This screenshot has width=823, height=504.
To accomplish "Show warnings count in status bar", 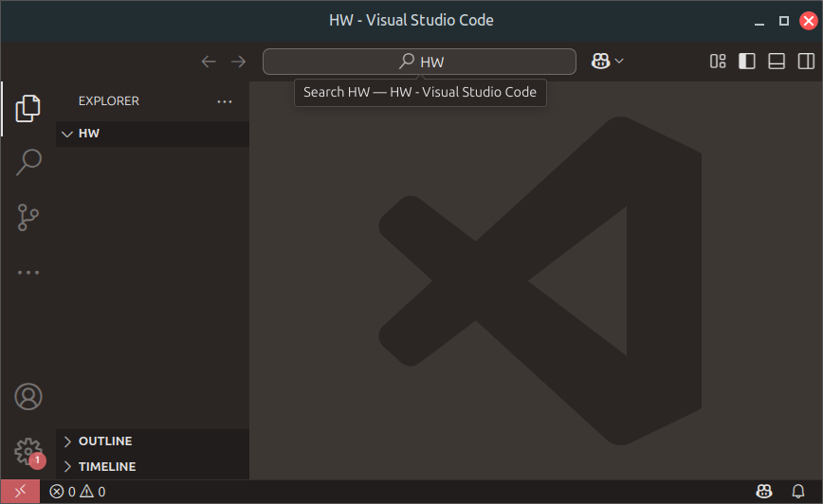I will click(92, 492).
